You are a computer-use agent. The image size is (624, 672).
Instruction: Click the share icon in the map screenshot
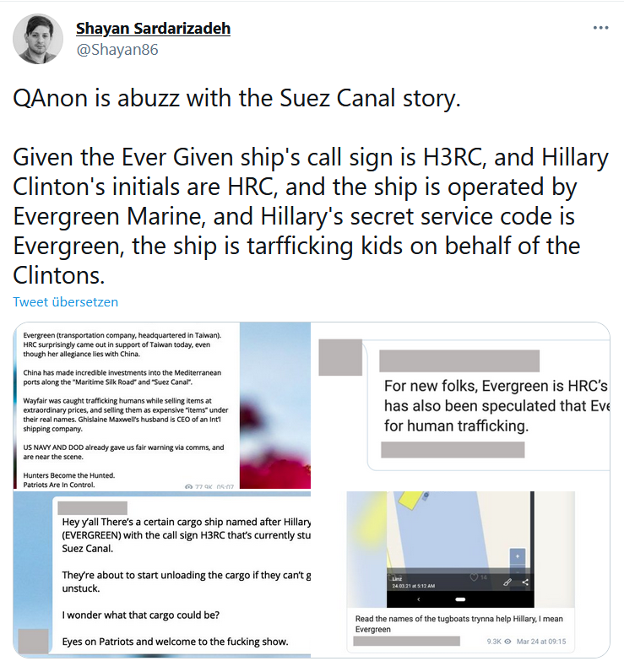point(525,582)
